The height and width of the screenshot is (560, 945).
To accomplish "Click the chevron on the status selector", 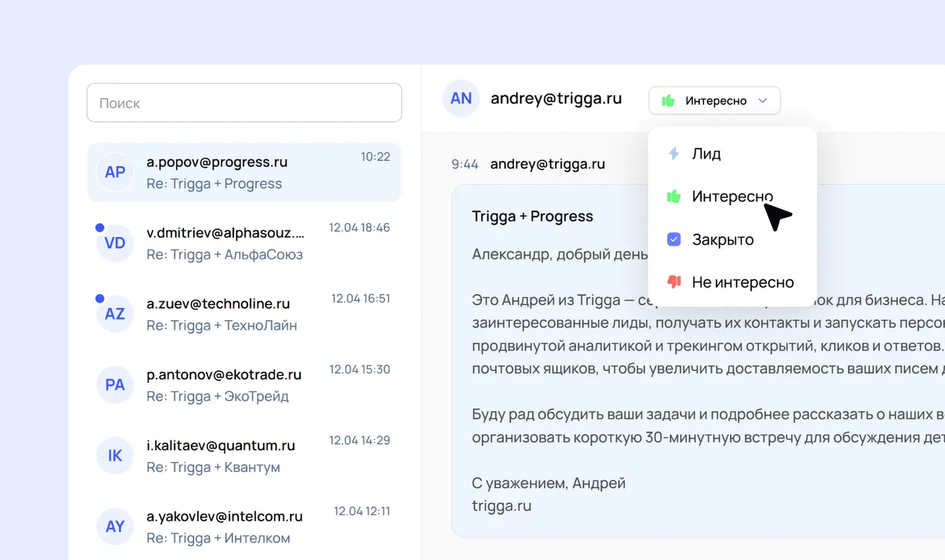I will pyautogui.click(x=762, y=101).
